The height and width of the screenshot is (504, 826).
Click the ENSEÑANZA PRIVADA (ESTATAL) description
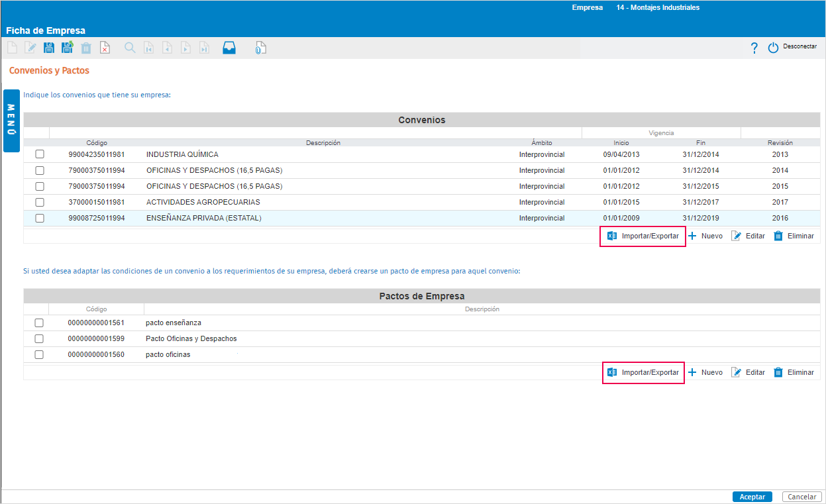click(204, 218)
